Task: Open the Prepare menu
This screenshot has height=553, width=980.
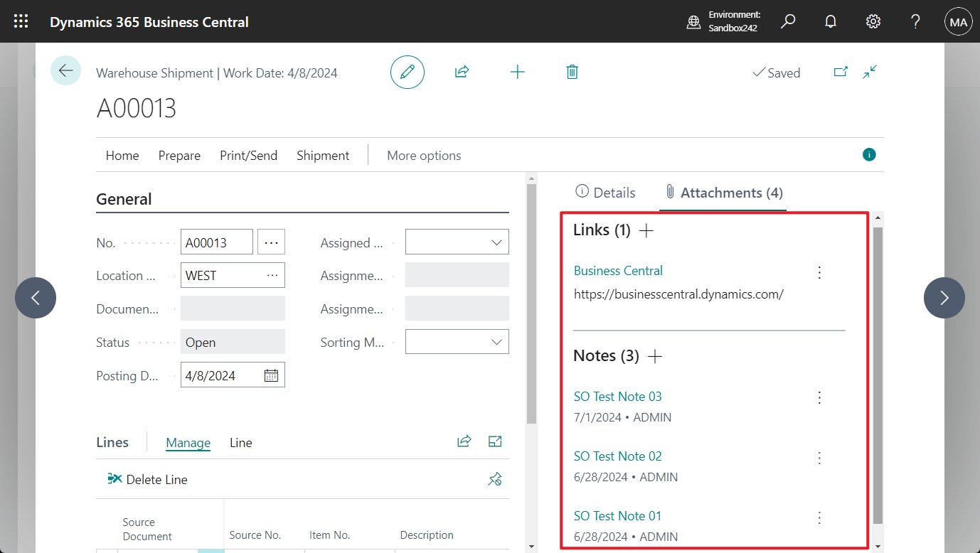Action: (x=179, y=155)
